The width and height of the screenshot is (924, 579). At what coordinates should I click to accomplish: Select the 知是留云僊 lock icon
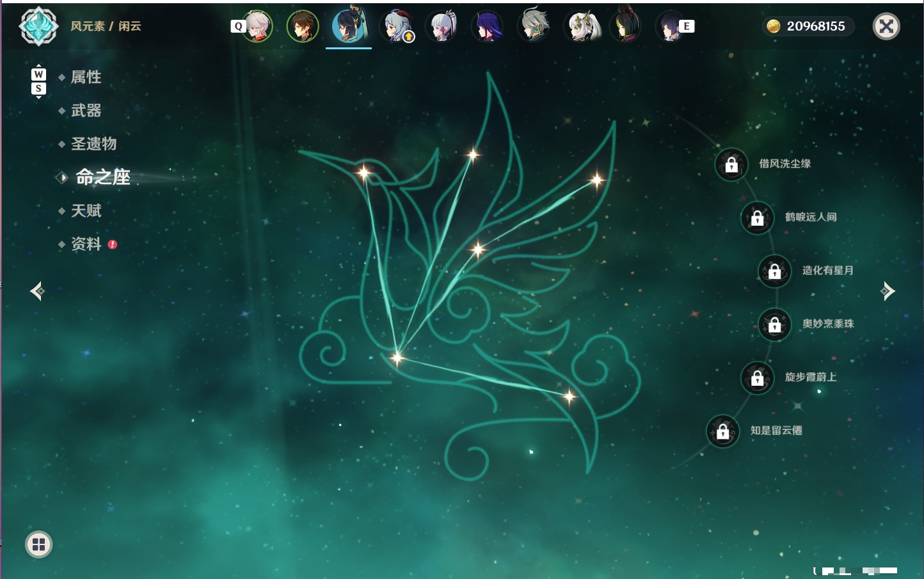tap(722, 431)
